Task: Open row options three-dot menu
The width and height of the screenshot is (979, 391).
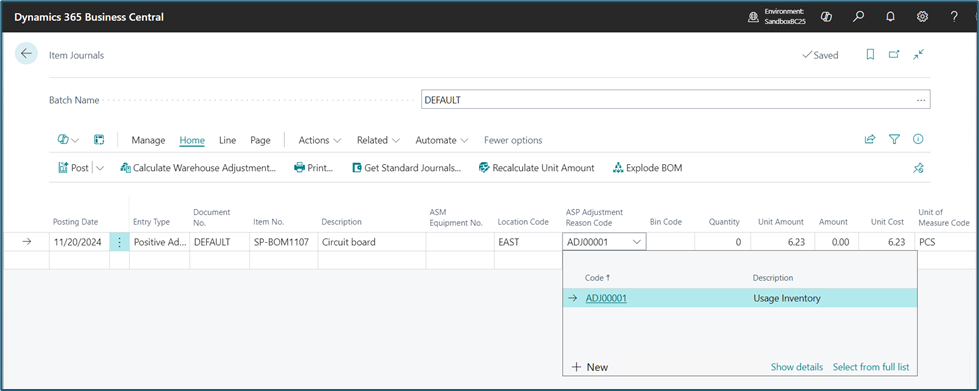Action: tap(119, 242)
